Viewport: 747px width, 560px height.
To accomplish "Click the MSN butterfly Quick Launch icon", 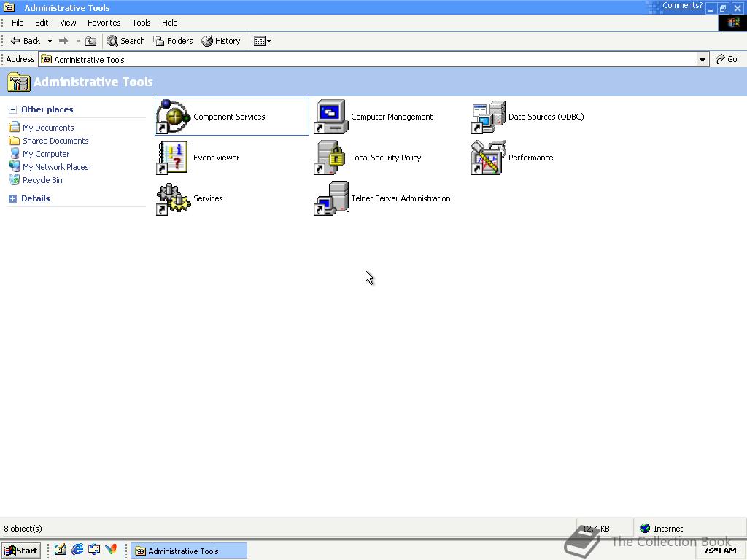I will pos(111,550).
